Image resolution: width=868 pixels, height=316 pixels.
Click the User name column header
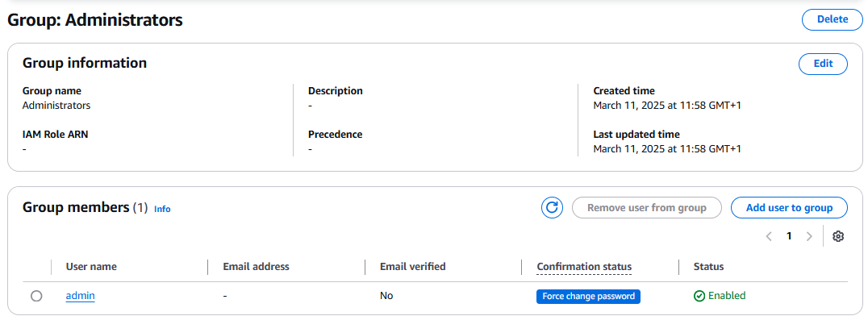(x=91, y=267)
